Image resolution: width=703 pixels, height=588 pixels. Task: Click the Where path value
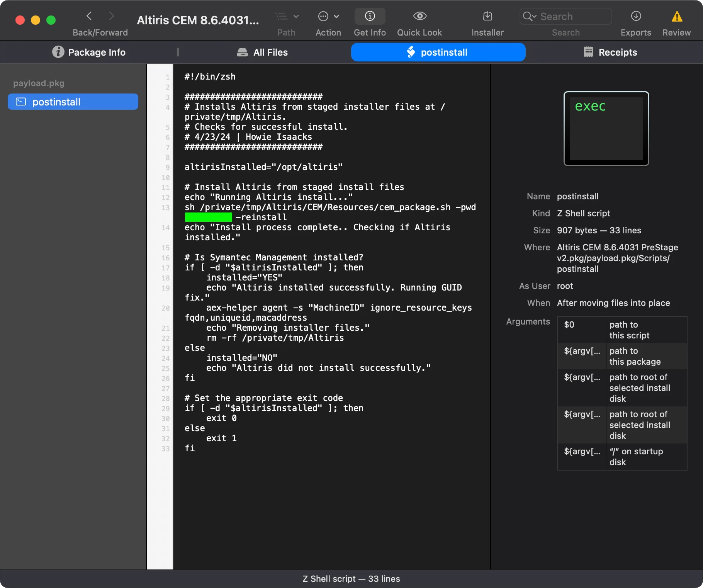pyautogui.click(x=618, y=258)
